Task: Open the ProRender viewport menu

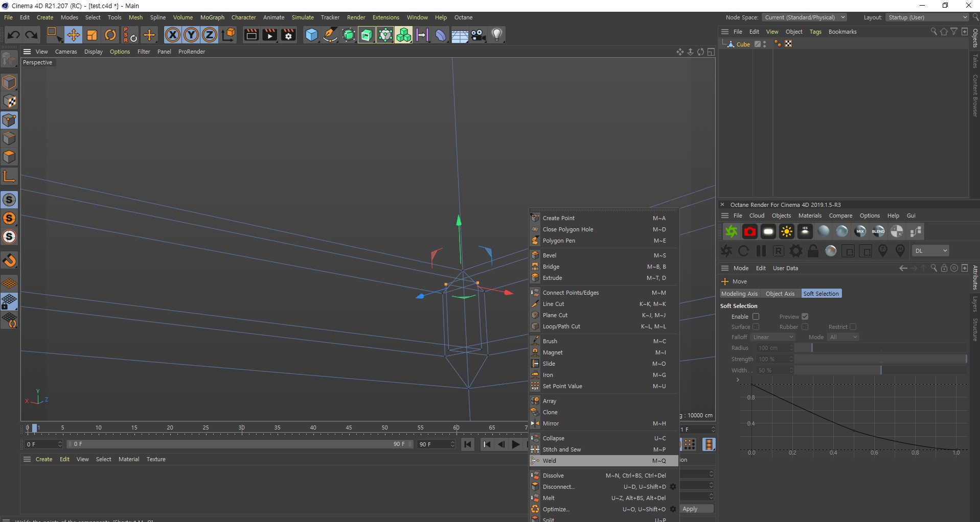Action: 192,52
